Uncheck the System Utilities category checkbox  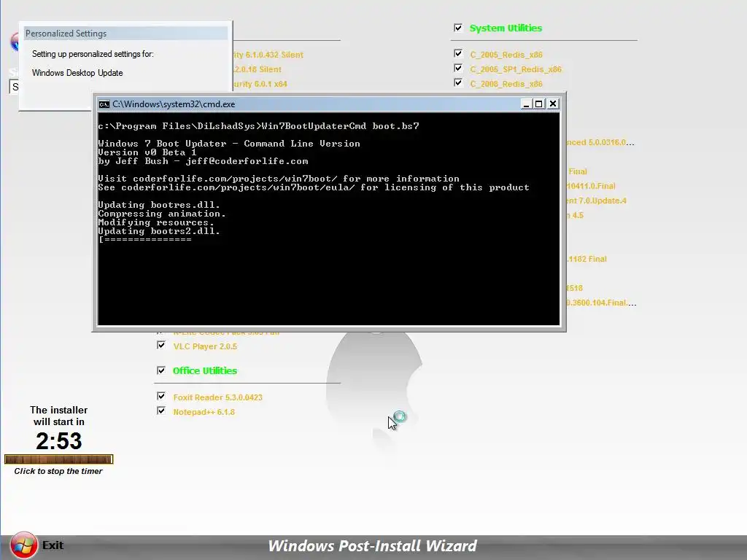(x=458, y=28)
